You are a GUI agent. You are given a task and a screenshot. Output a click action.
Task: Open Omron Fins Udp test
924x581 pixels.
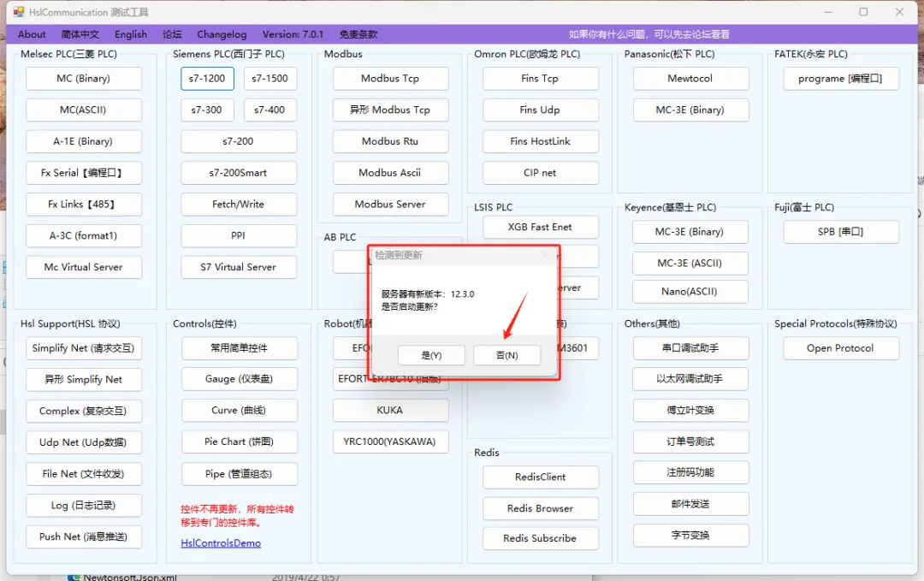pyautogui.click(x=541, y=110)
